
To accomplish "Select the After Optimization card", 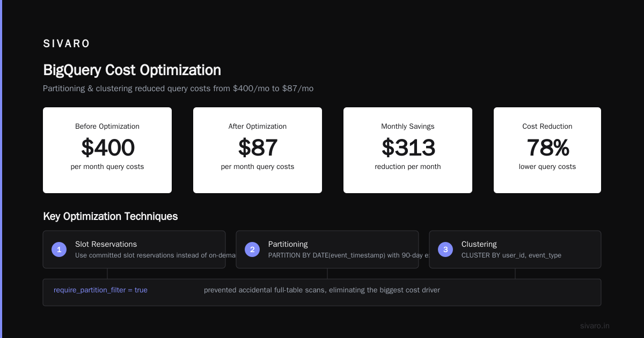I will tap(258, 150).
